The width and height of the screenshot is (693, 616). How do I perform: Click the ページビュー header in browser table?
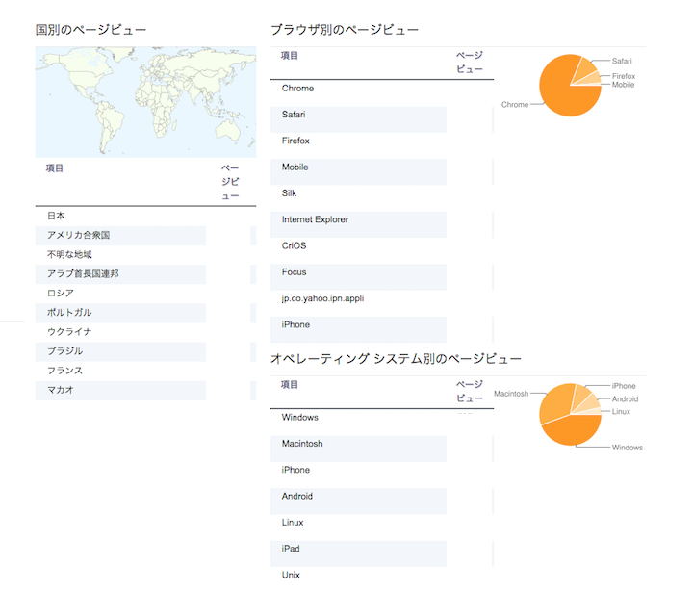click(x=470, y=63)
